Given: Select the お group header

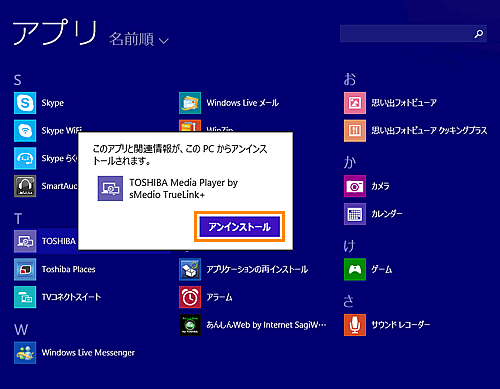Looking at the screenshot, I should 350,80.
